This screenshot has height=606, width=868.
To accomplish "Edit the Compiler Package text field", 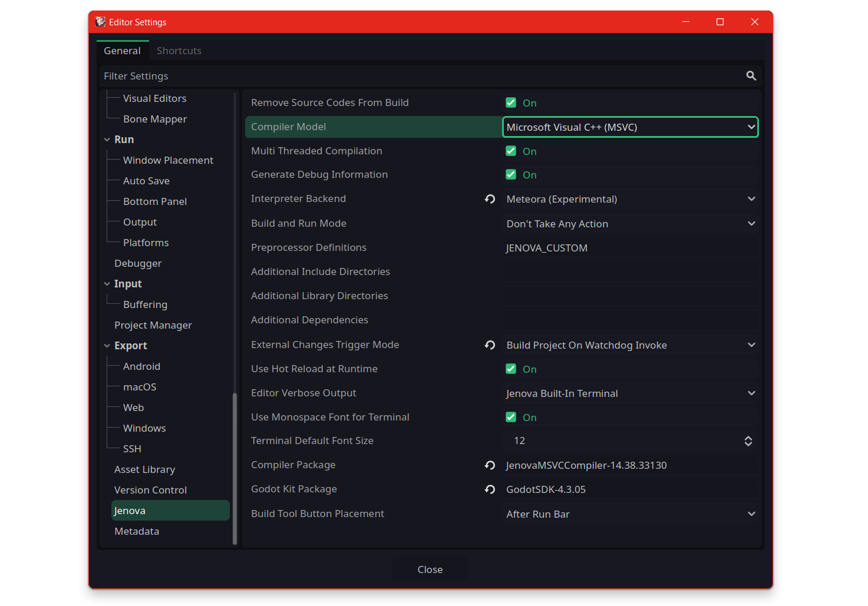I will (x=630, y=465).
